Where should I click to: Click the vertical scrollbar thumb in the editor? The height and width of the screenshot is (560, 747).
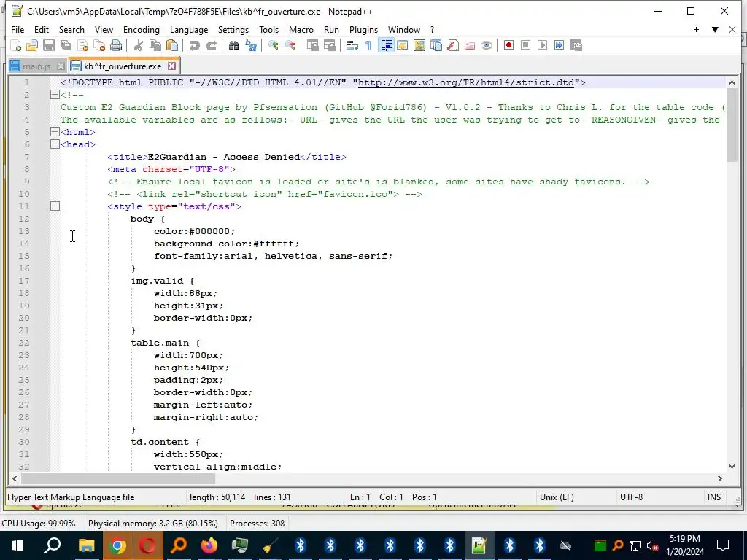[732, 125]
